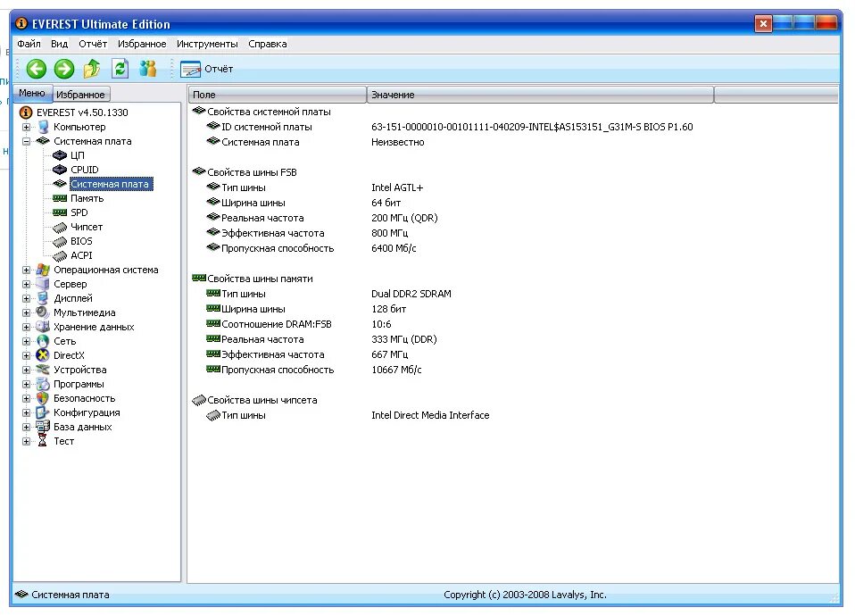The image size is (855, 616).
Task: Open the Справка menu
Action: coord(267,44)
